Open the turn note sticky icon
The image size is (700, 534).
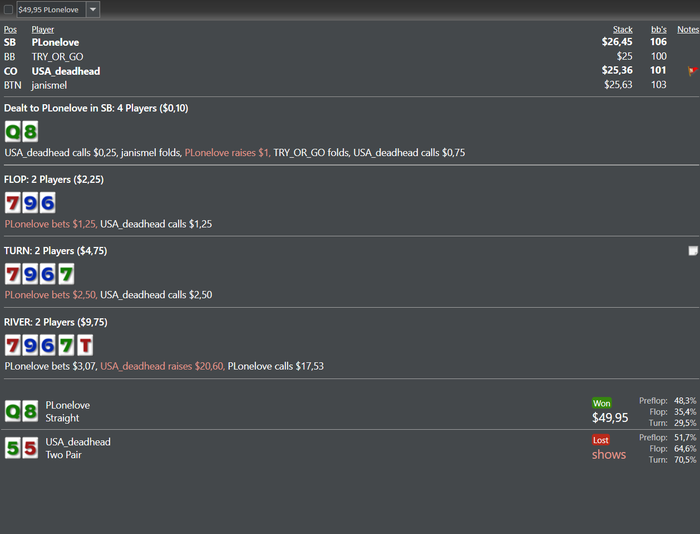[x=693, y=251]
